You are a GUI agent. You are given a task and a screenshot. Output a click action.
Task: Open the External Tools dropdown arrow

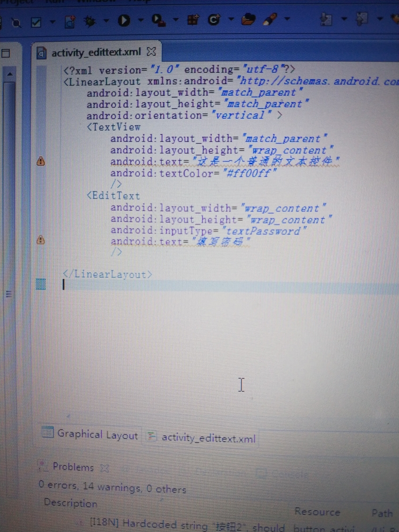pos(176,19)
